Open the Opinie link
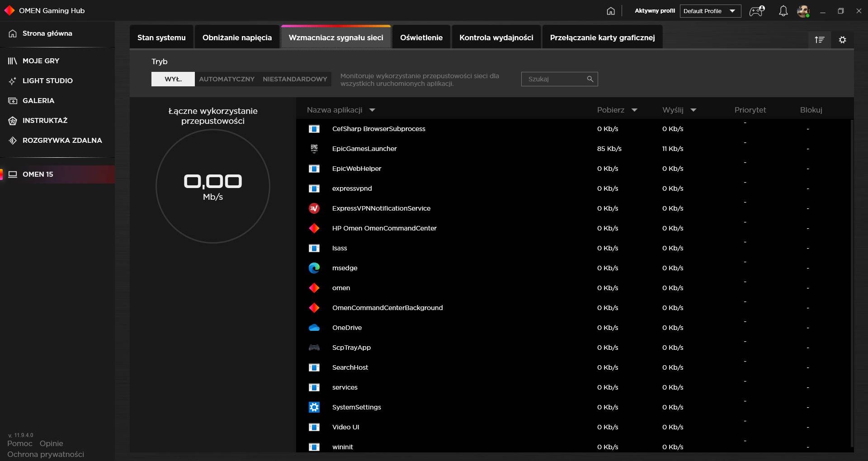Viewport: 868px width, 461px height. pos(52,443)
